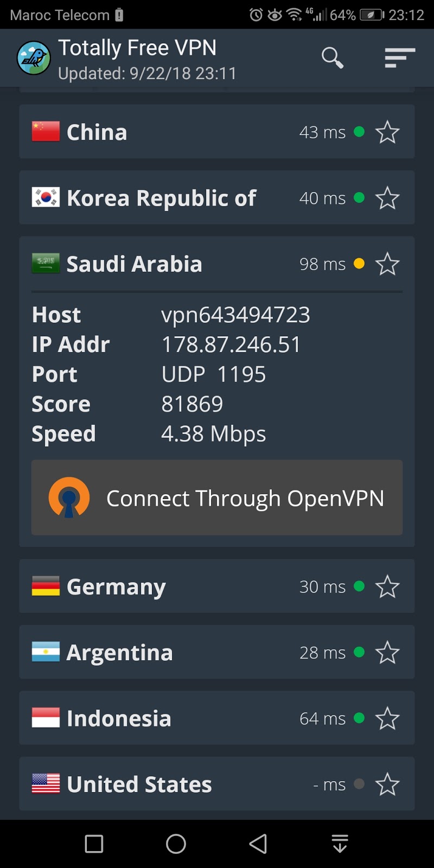Hide navigation bar with the down-arrow icon
This screenshot has height=868, width=434.
pyautogui.click(x=340, y=844)
